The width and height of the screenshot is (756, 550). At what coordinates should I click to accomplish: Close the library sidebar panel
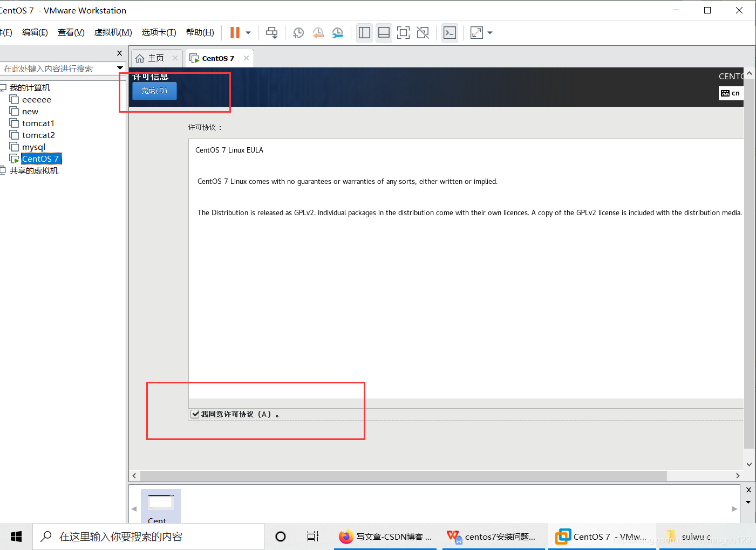pyautogui.click(x=120, y=53)
